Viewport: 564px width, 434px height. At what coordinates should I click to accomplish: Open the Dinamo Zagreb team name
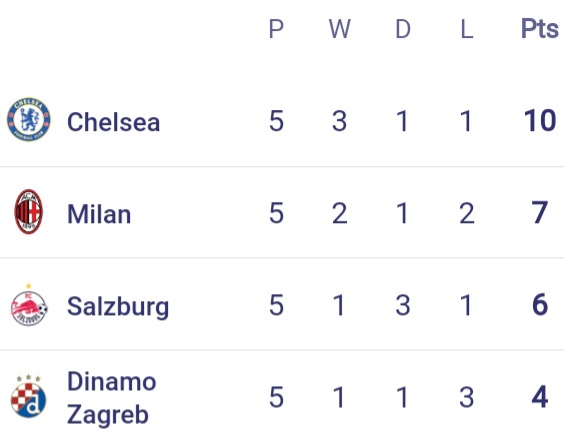pos(112,398)
